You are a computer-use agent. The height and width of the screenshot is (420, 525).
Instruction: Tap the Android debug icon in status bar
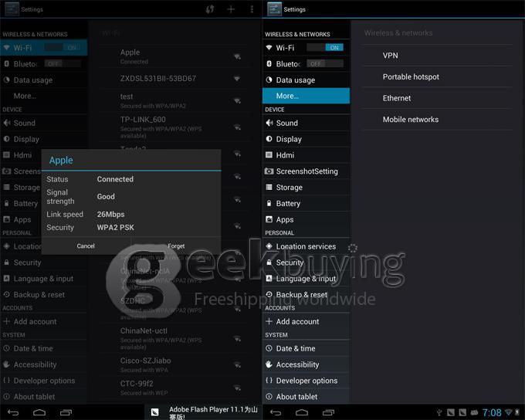[475, 412]
